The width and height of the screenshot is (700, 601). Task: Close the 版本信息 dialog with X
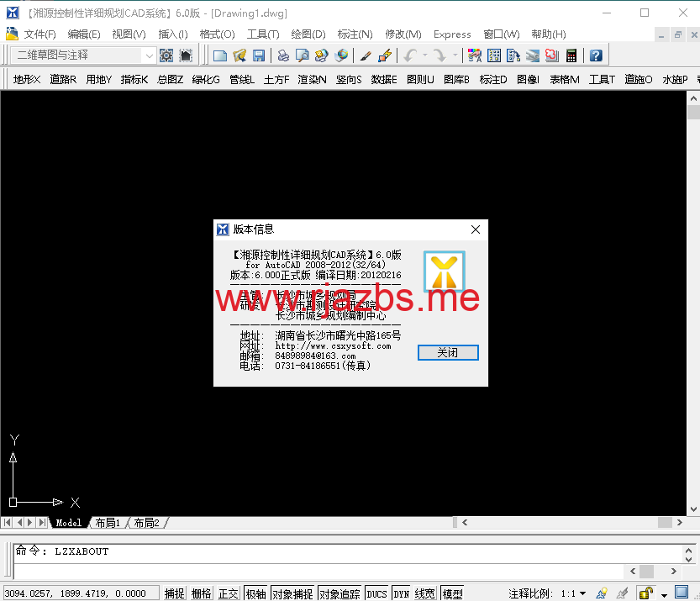click(x=476, y=229)
